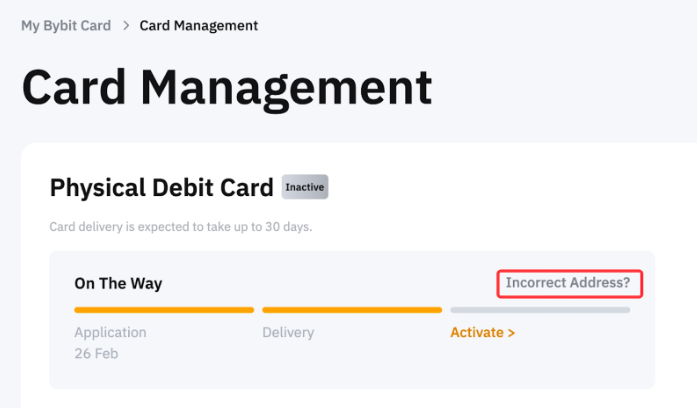Click the second orange Delivery progress segment
This screenshot has width=697, height=408.
tap(351, 310)
